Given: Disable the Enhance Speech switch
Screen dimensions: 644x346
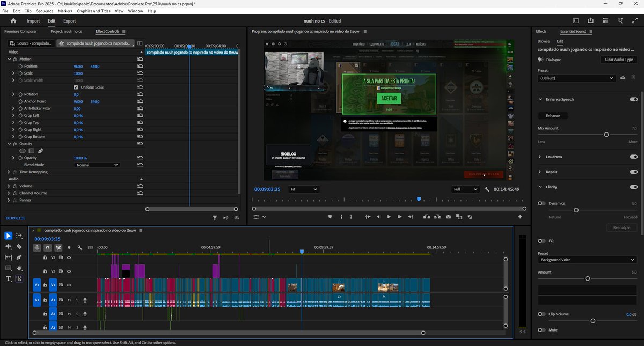Looking at the screenshot, I should coord(634,99).
